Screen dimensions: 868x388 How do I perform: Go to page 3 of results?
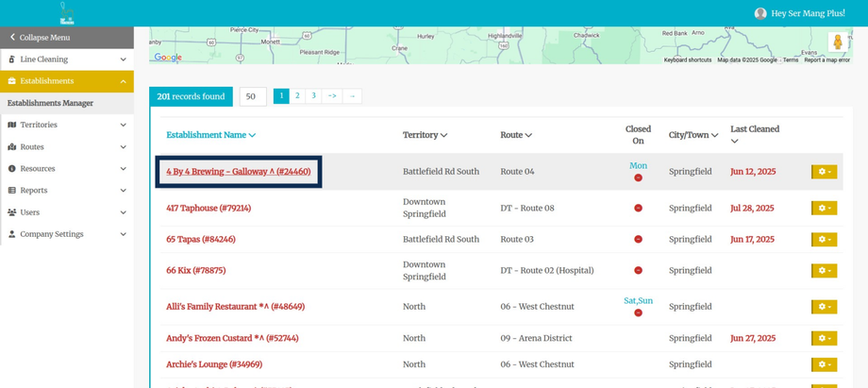[x=313, y=96]
